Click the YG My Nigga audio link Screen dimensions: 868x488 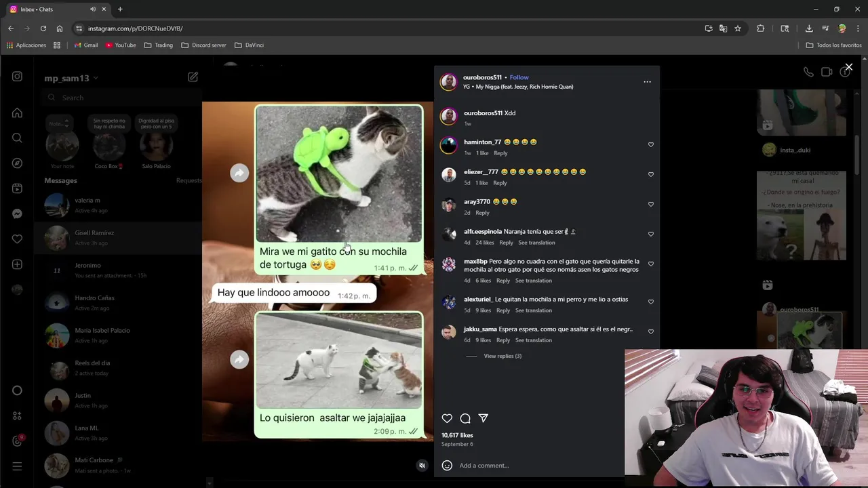517,87
